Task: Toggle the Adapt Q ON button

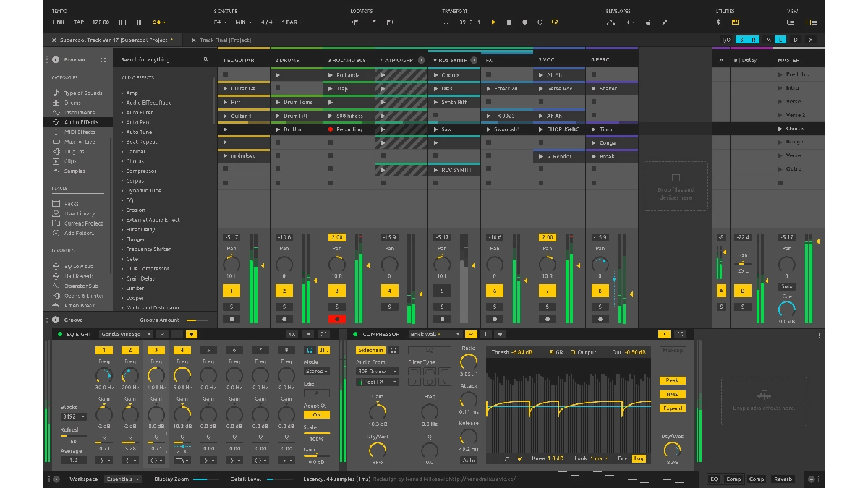Action: coord(316,415)
